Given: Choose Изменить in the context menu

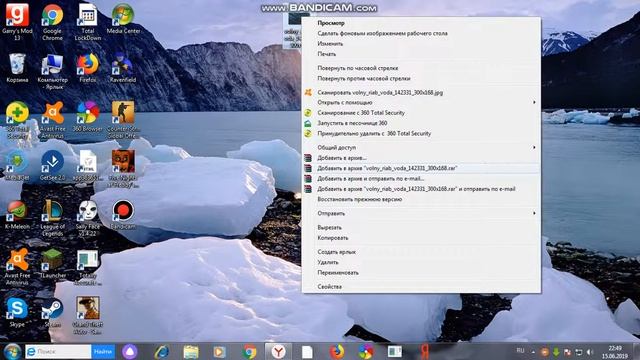Looking at the screenshot, I should pyautogui.click(x=421, y=44).
